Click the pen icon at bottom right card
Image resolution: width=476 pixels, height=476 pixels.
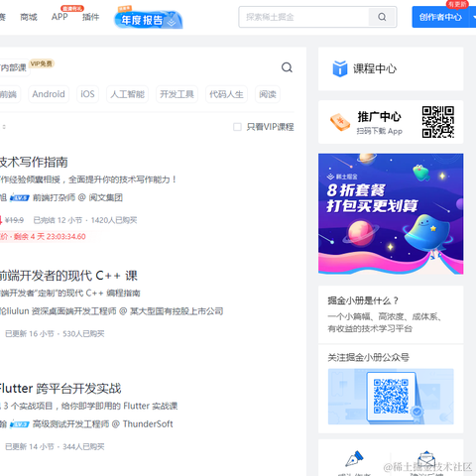click(x=354, y=459)
